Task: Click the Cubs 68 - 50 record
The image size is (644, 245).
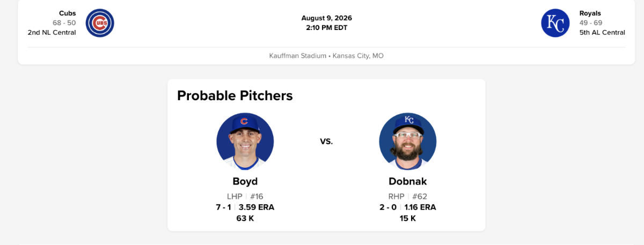Action: point(64,23)
